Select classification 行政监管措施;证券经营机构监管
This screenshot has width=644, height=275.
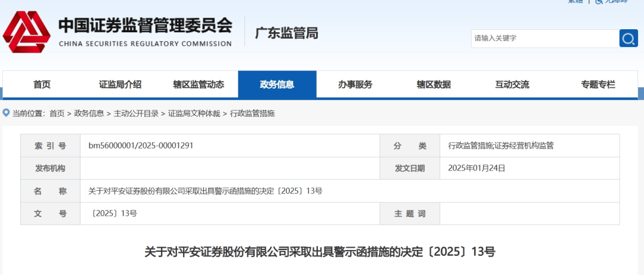[x=501, y=146]
